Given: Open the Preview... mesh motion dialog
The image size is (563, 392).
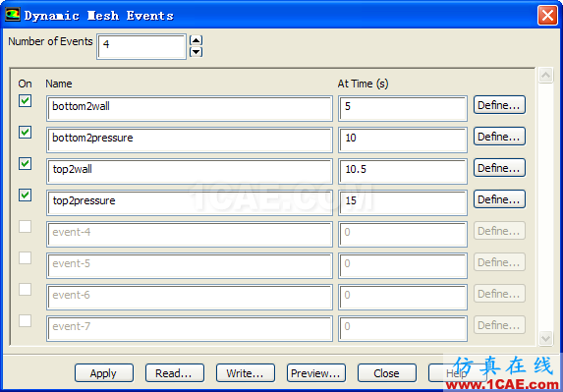Looking at the screenshot, I should (316, 373).
